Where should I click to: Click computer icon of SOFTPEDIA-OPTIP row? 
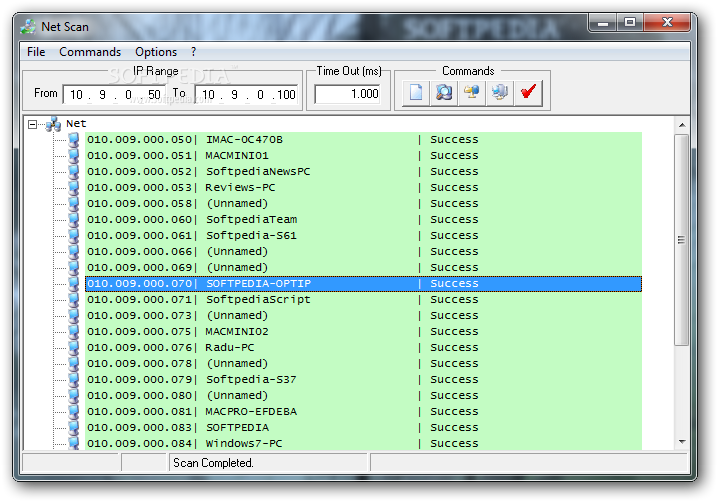coord(74,284)
